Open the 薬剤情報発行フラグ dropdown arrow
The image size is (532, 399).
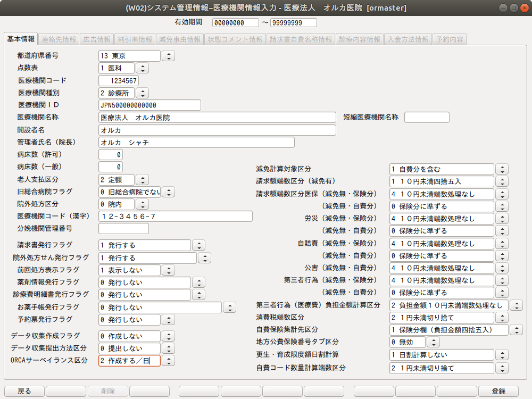pos(199,282)
